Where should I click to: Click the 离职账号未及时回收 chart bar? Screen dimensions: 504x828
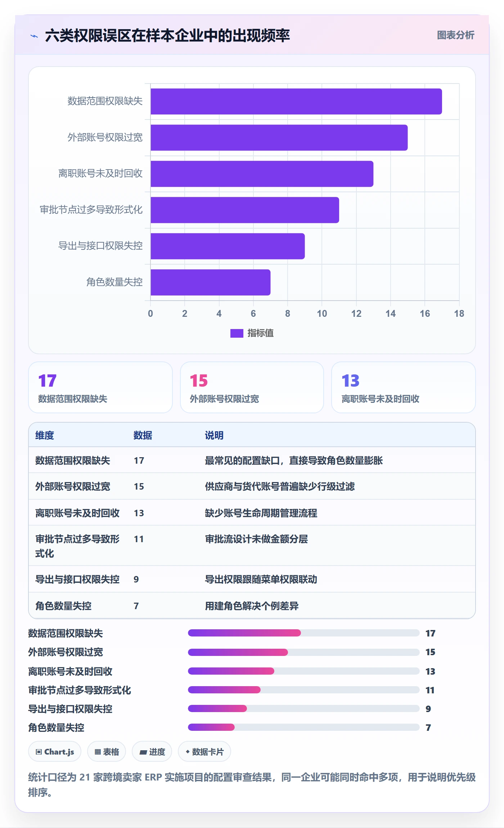262,174
